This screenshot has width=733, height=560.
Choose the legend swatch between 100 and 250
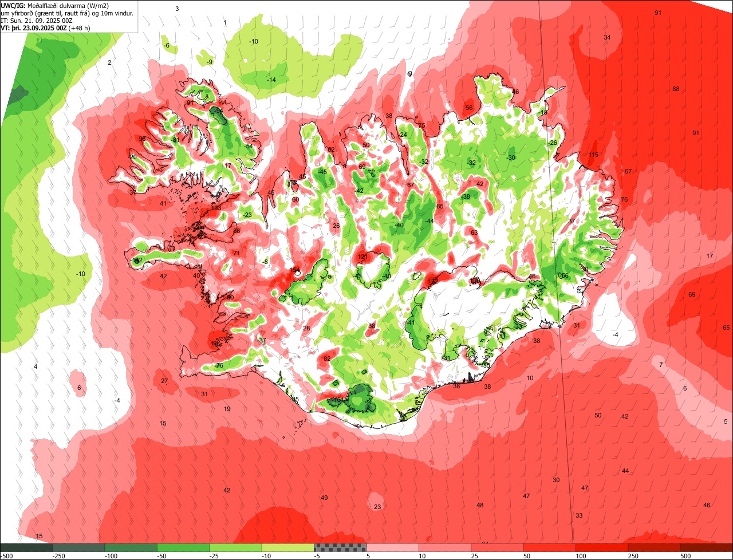tap(602, 548)
